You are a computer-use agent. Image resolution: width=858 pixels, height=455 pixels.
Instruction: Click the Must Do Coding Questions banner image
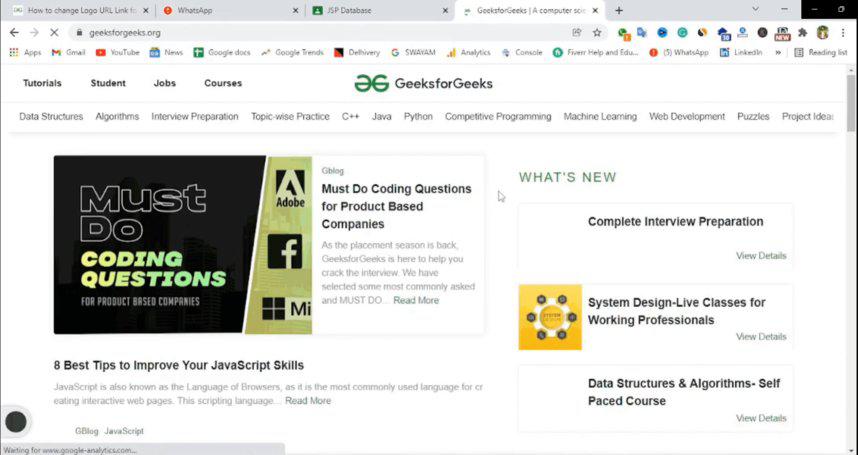(x=183, y=244)
